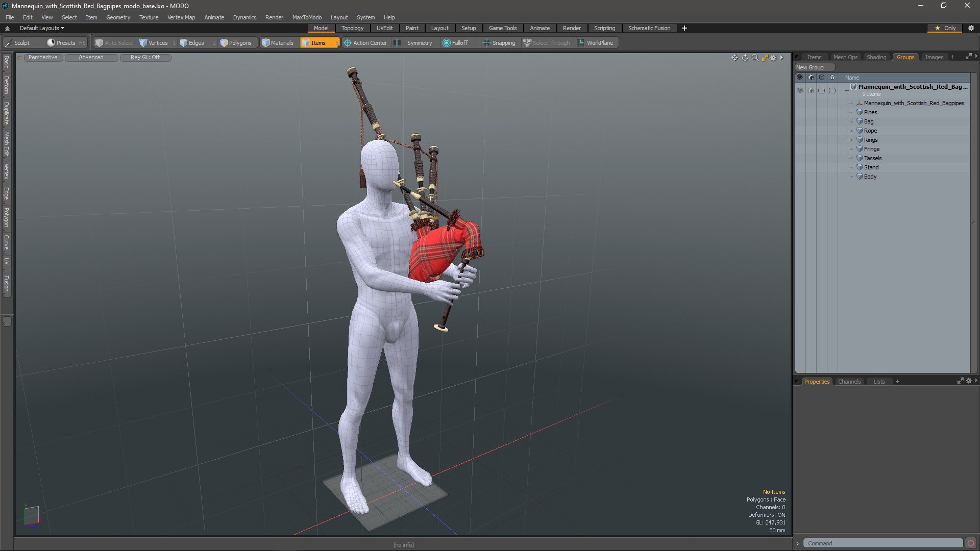The width and height of the screenshot is (980, 551).
Task: Switch to the Shading panel tab
Action: 876,57
